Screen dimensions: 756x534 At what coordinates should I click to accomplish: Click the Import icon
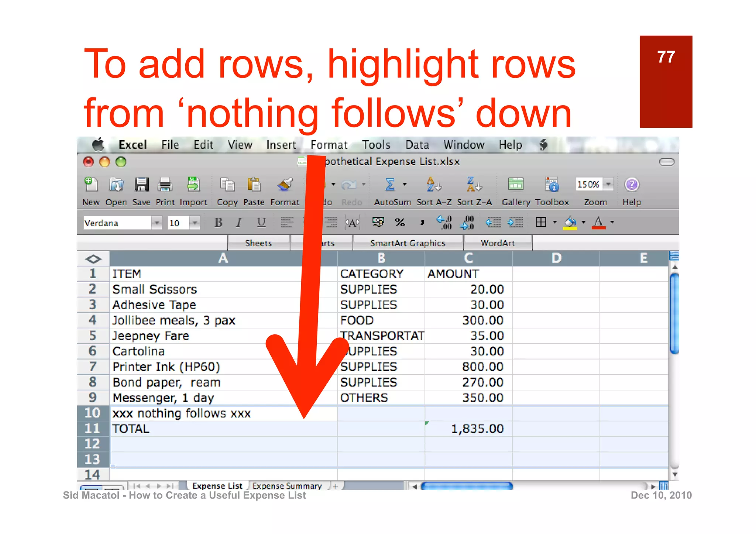click(193, 184)
